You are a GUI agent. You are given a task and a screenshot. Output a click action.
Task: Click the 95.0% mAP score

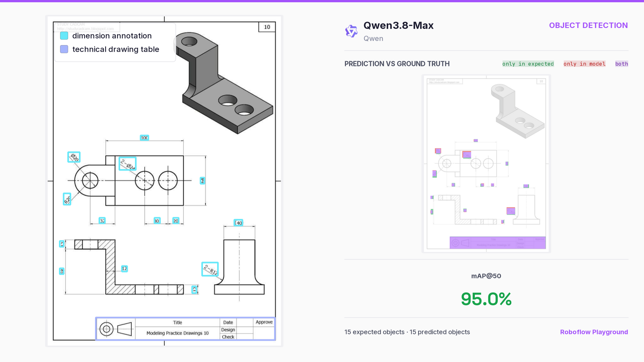coord(486,299)
